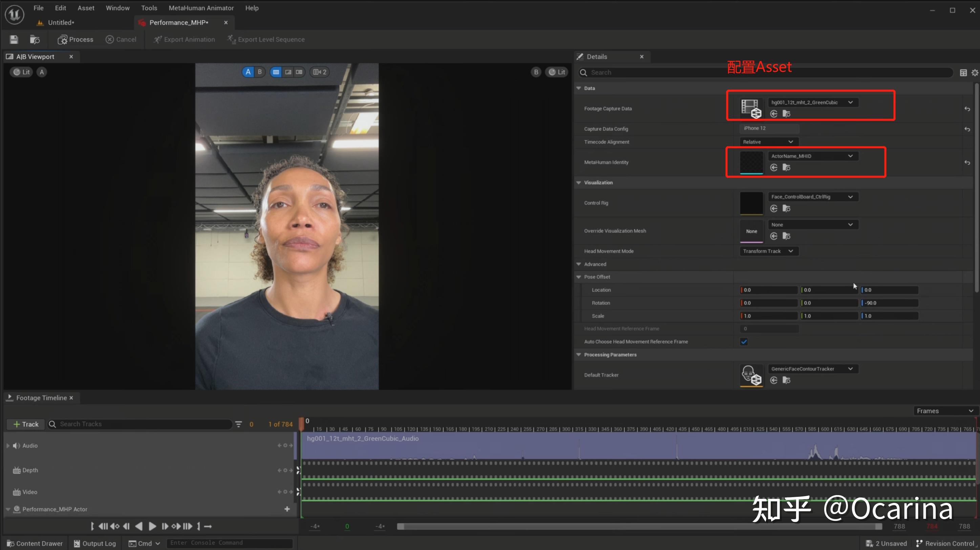Use selected asset for MetaHuman Identity

[773, 167]
